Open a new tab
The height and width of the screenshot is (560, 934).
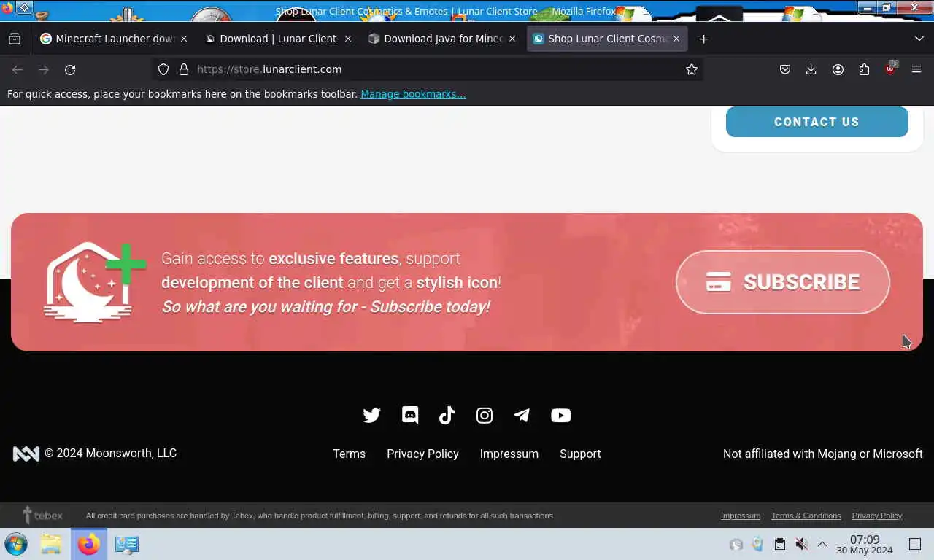[703, 39]
